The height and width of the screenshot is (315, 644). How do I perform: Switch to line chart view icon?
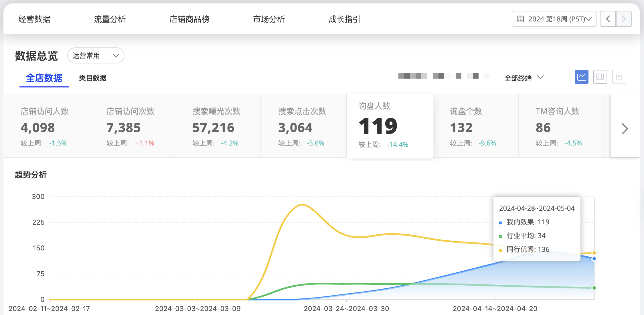(x=581, y=77)
